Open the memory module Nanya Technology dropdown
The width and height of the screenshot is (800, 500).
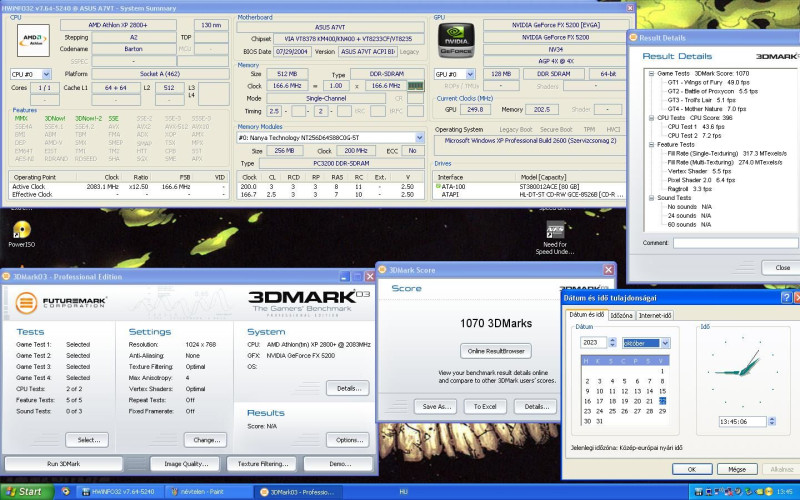[x=419, y=138]
